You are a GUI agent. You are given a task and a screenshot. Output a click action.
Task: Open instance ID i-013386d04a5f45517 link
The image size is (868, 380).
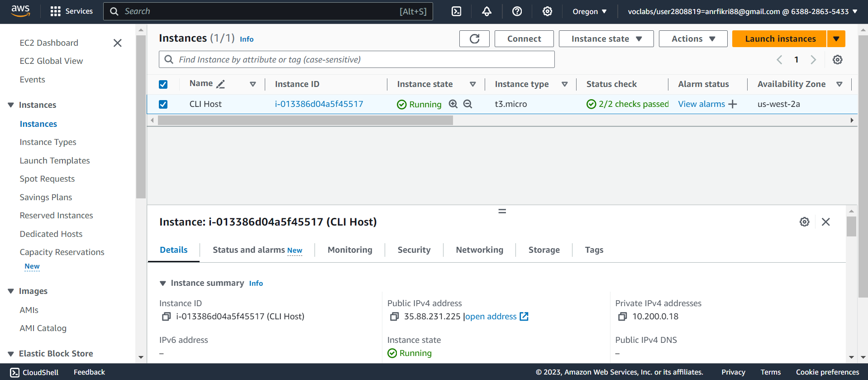tap(319, 104)
